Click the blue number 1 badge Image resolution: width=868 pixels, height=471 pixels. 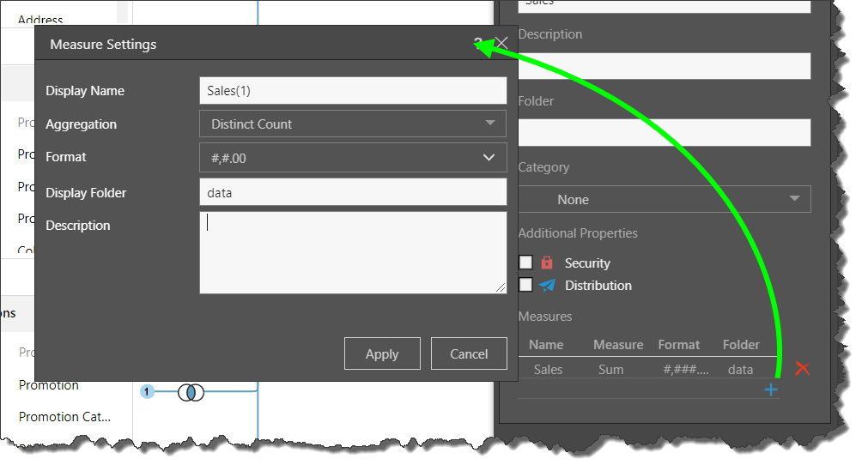147,392
